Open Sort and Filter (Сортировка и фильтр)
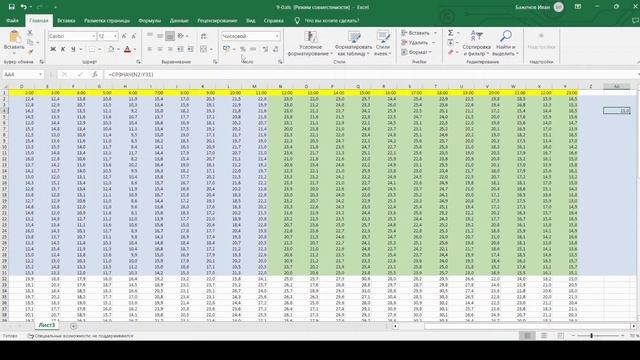This screenshot has height=360, width=640. (x=476, y=43)
